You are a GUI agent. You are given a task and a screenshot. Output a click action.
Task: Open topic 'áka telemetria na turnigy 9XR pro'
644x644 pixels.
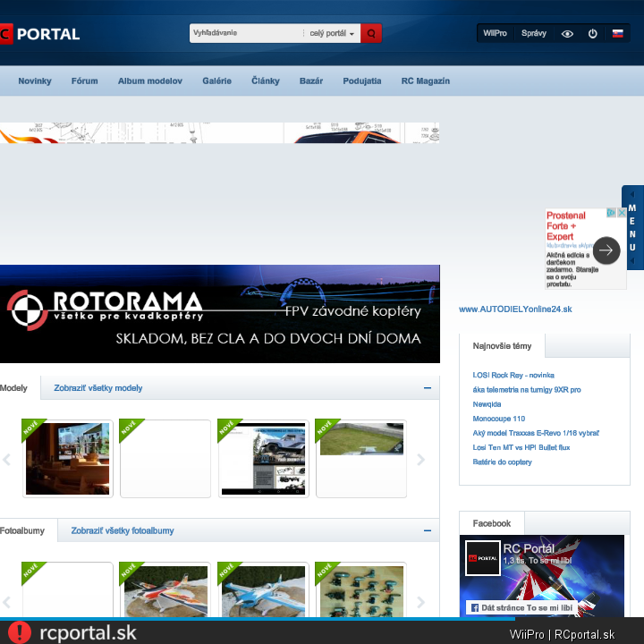[x=527, y=390]
